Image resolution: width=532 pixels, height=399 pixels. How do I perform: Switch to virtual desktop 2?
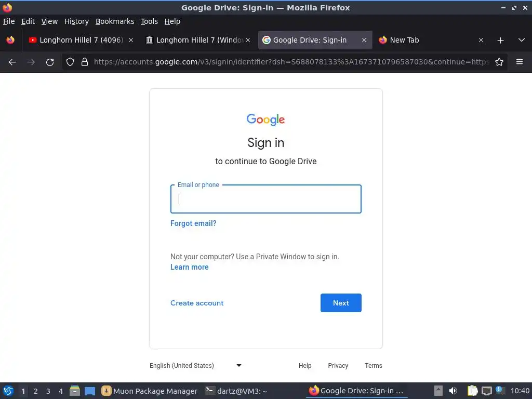[x=36, y=391]
